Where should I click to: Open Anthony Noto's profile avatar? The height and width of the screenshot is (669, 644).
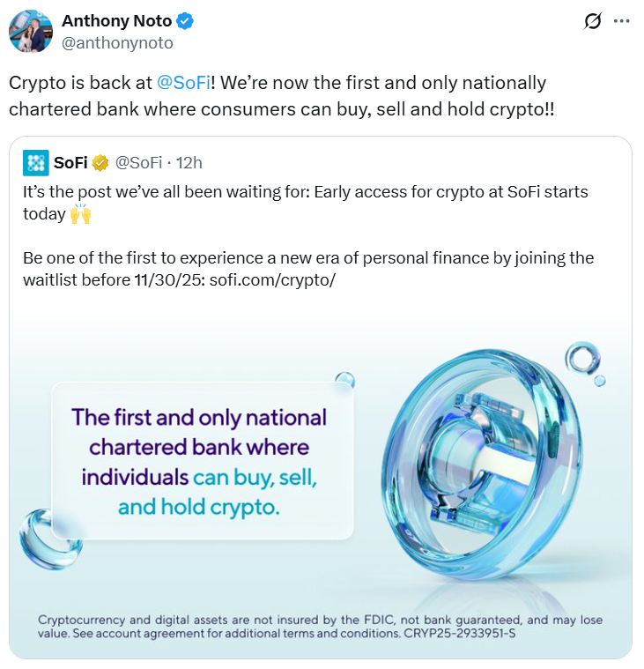(30, 31)
